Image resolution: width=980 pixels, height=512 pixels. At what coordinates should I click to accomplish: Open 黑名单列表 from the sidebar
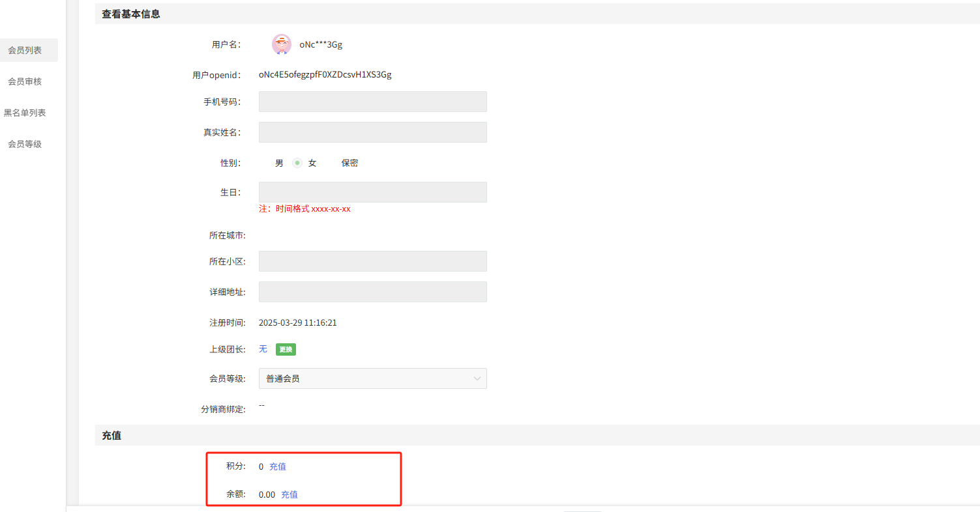(x=25, y=113)
